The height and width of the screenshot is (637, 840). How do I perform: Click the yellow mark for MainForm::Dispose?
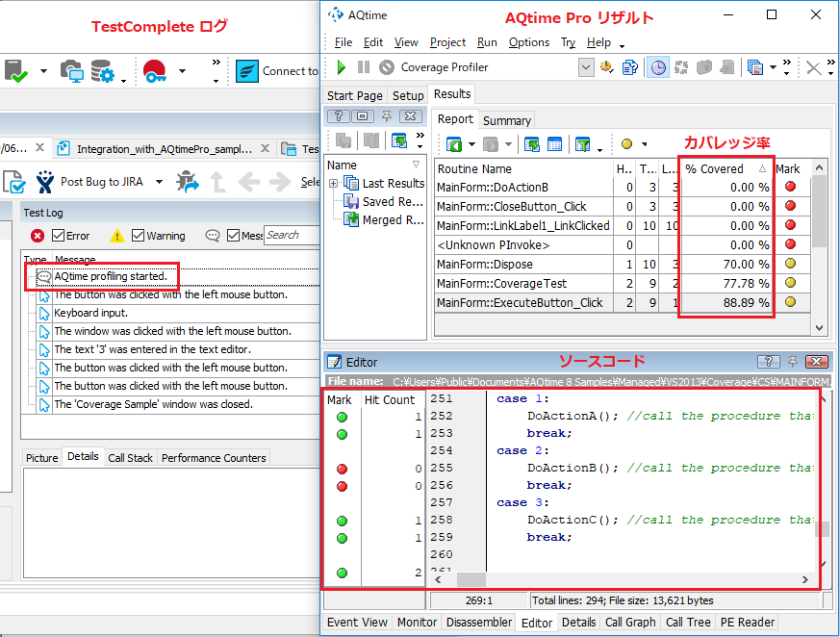tap(790, 264)
